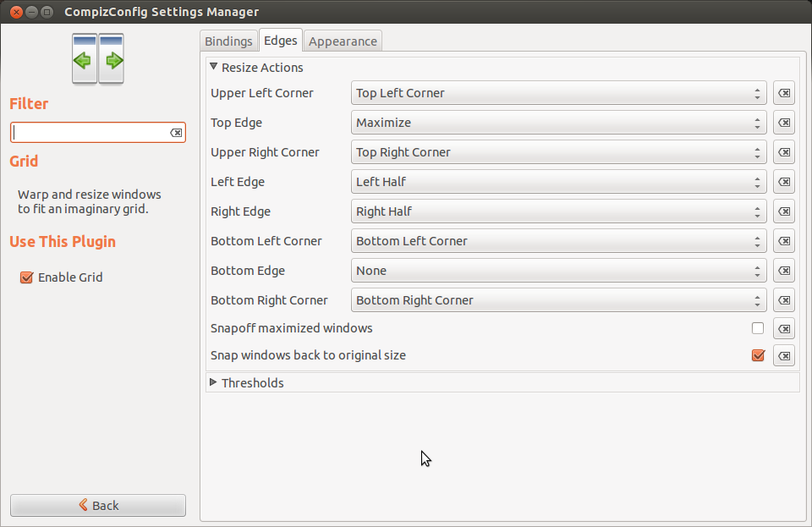Click the Snapoff maximized windows label
This screenshot has width=812, height=527.
click(x=292, y=328)
